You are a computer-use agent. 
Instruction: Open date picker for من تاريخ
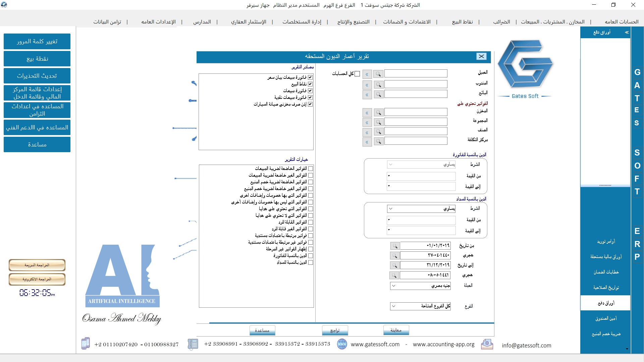point(395,246)
